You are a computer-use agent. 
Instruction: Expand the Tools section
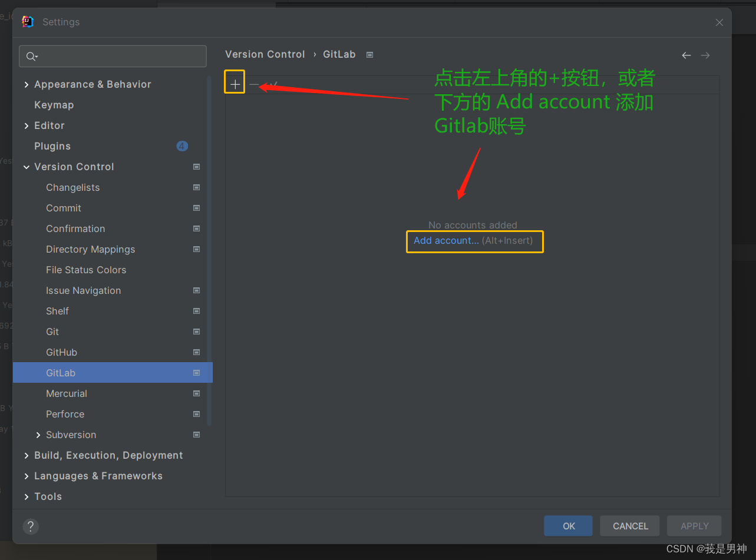point(27,497)
